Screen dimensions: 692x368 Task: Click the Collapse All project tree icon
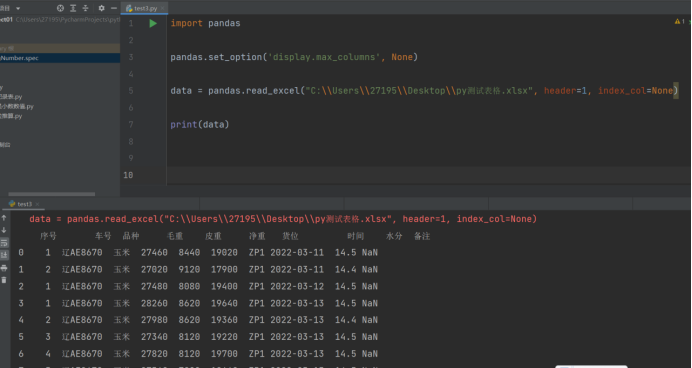coord(85,8)
